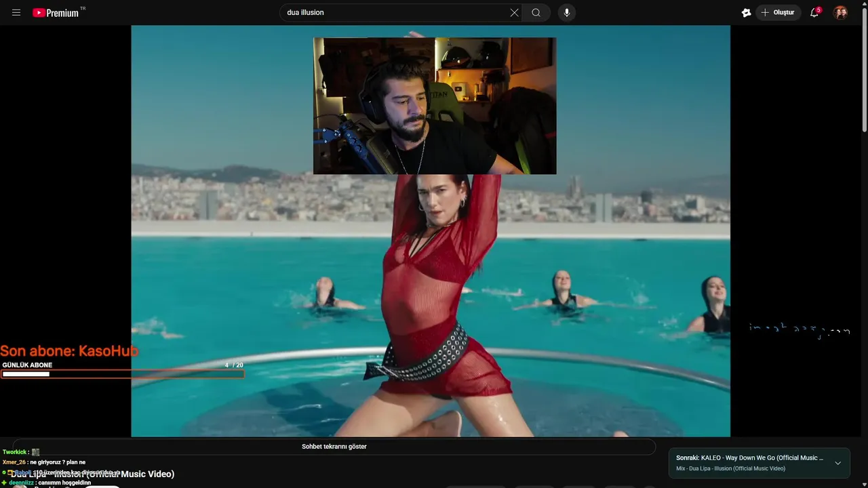Click the 'Sonraki: KALEO - Way Down We Go' title

749,458
